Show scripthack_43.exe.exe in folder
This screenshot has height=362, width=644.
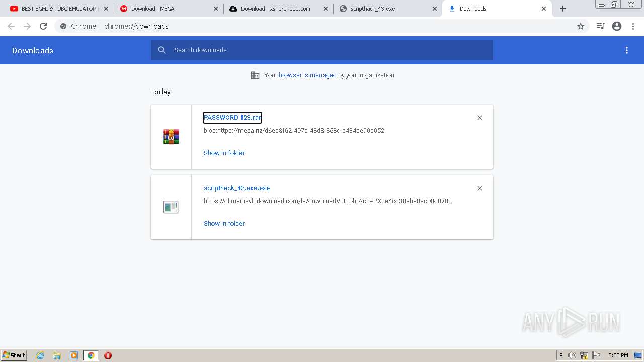(x=224, y=223)
